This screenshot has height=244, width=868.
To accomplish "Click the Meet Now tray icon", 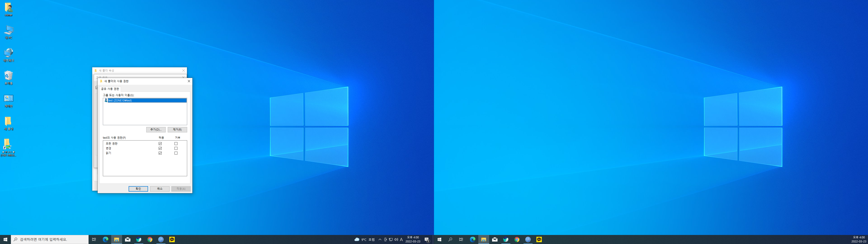I will tap(385, 240).
